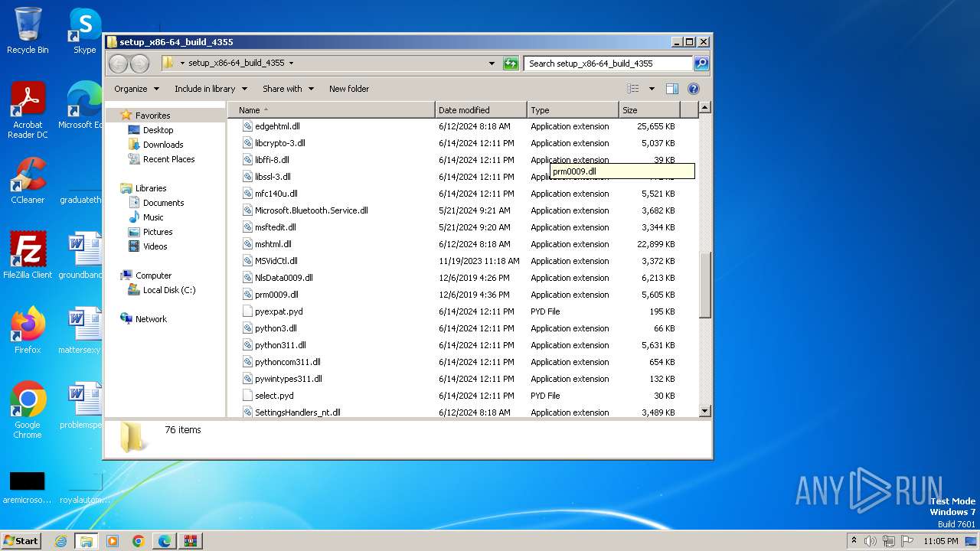Select mshtml.dll file
The height and width of the screenshot is (551, 980).
[273, 244]
